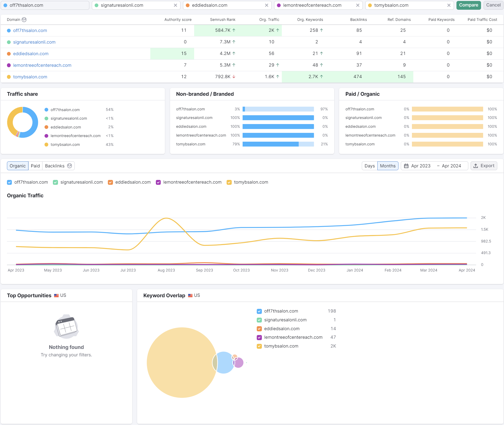This screenshot has height=425, width=504.
Task: Switch to the Organic tab
Action: pos(18,166)
